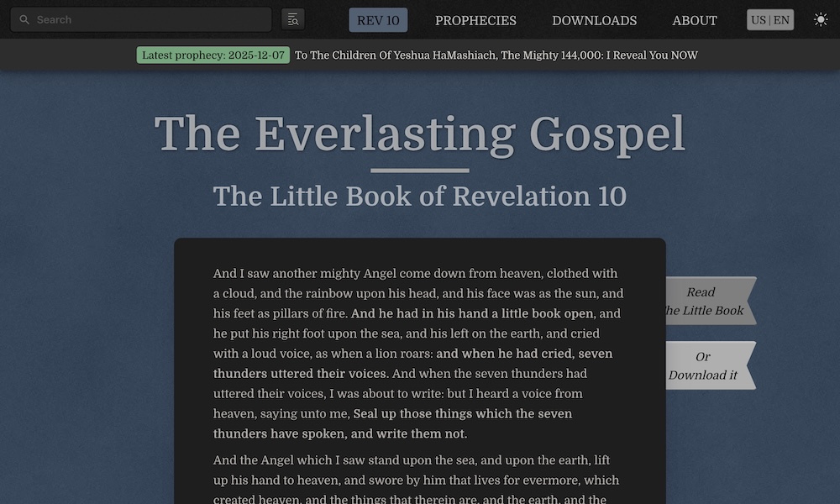Click 'The Little Book of Revelation 10' subtitle
Screen dimensions: 840x504
coord(420,196)
